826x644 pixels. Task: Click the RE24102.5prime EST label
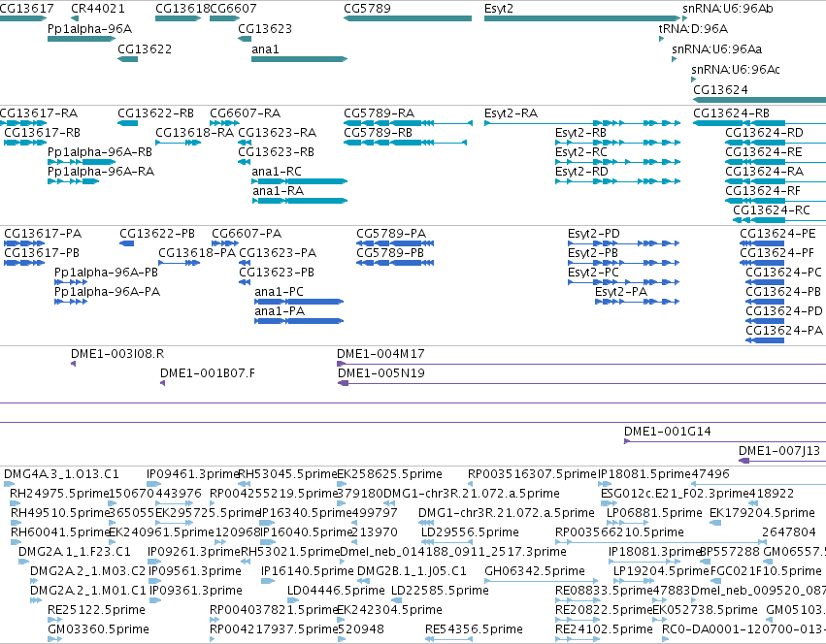(x=604, y=629)
